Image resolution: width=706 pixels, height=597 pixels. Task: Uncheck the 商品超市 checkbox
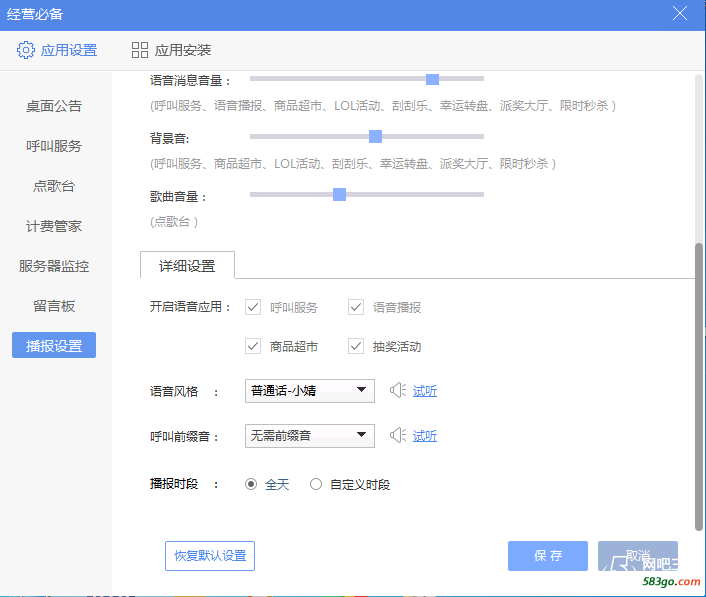253,346
